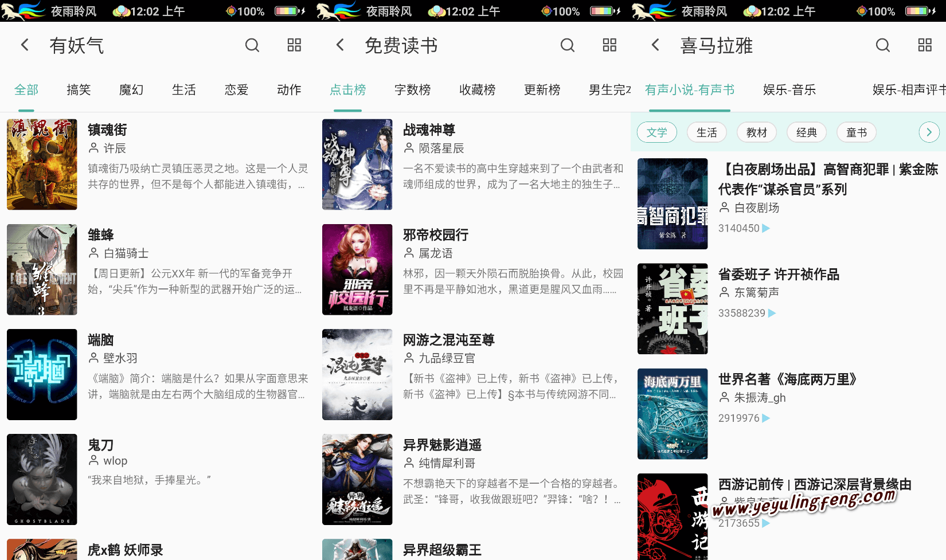Open the 异界超级霸王 title
Viewport: 946px width, 560px height.
click(x=443, y=550)
